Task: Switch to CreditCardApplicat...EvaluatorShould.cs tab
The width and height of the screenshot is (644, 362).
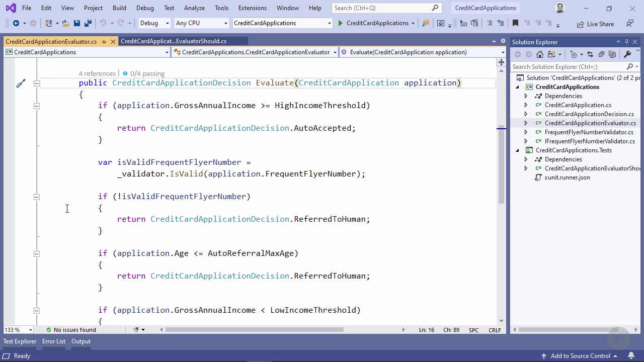Action: click(x=174, y=41)
